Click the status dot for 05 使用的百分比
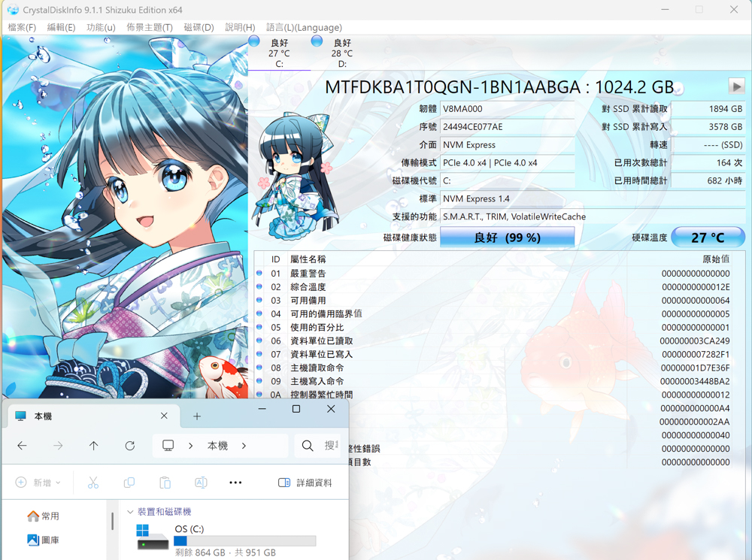This screenshot has width=752, height=560. (259, 327)
